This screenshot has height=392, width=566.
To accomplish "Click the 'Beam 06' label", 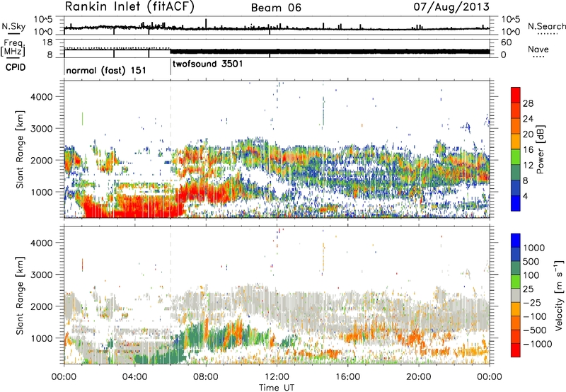I will (276, 8).
